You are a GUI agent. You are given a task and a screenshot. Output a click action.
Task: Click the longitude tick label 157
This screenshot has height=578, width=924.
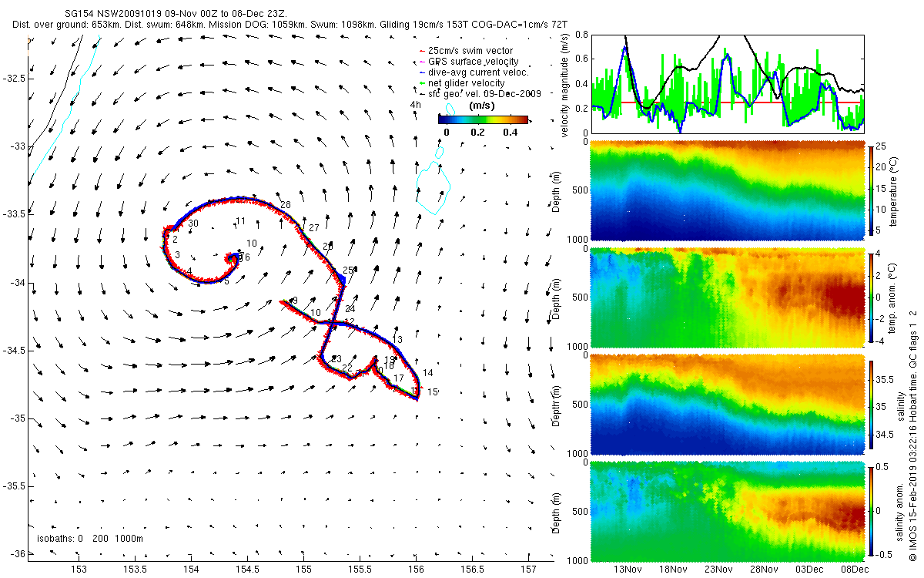(x=528, y=570)
